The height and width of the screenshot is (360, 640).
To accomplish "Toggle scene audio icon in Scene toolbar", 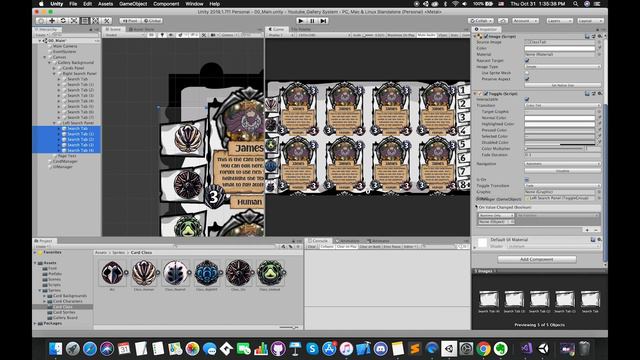I will (171, 35).
